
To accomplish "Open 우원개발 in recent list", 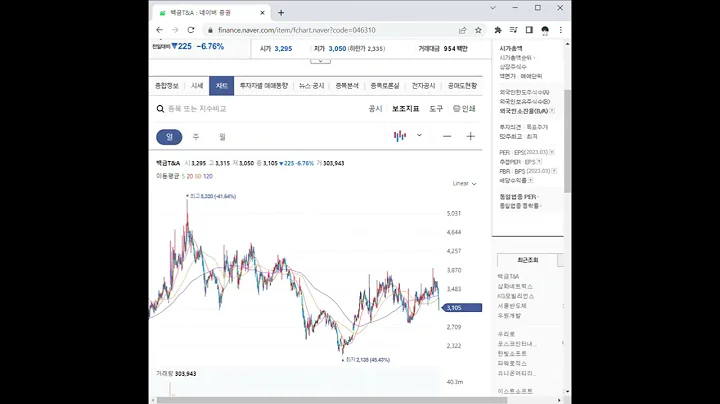I will pyautogui.click(x=509, y=316).
